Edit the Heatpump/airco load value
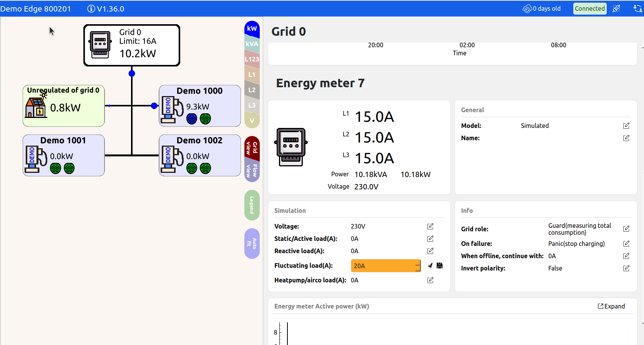This screenshot has height=345, width=644. click(x=430, y=280)
